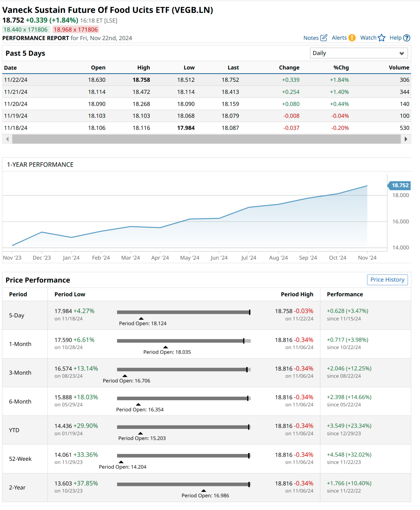Click the YTD period range bar
Image resolution: width=420 pixels, height=510 pixels.
[x=184, y=427]
